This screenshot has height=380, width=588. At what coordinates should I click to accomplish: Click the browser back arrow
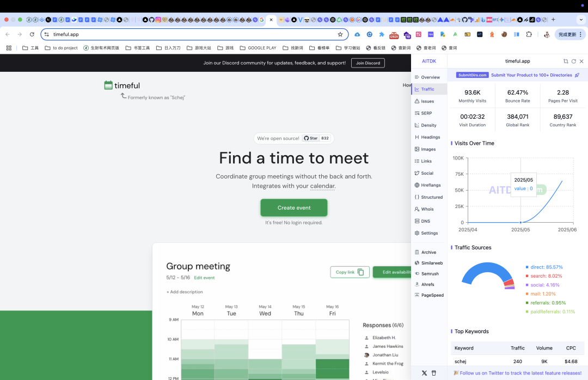click(8, 34)
